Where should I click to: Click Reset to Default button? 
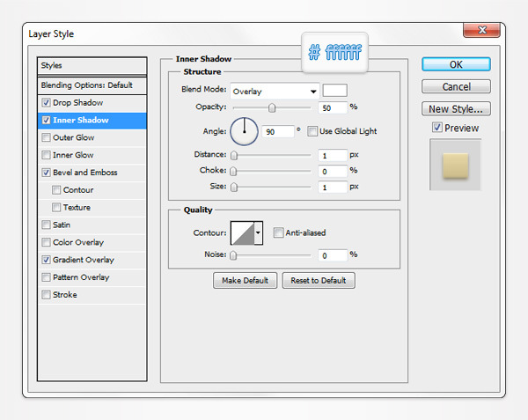pyautogui.click(x=319, y=281)
